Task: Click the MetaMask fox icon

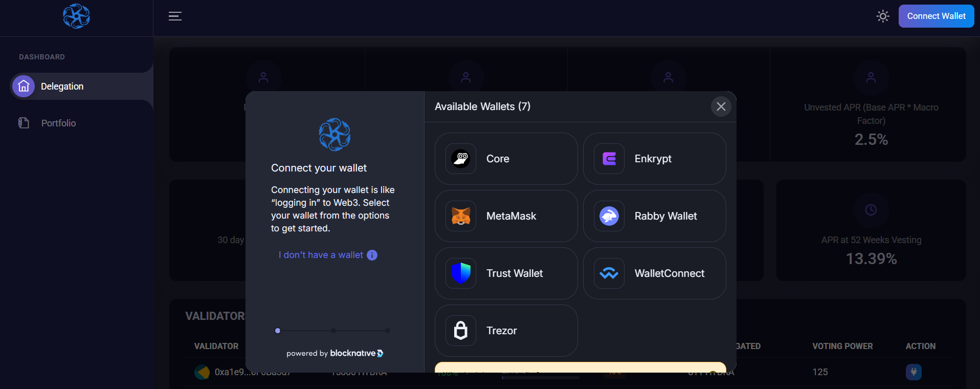Action: (x=461, y=216)
